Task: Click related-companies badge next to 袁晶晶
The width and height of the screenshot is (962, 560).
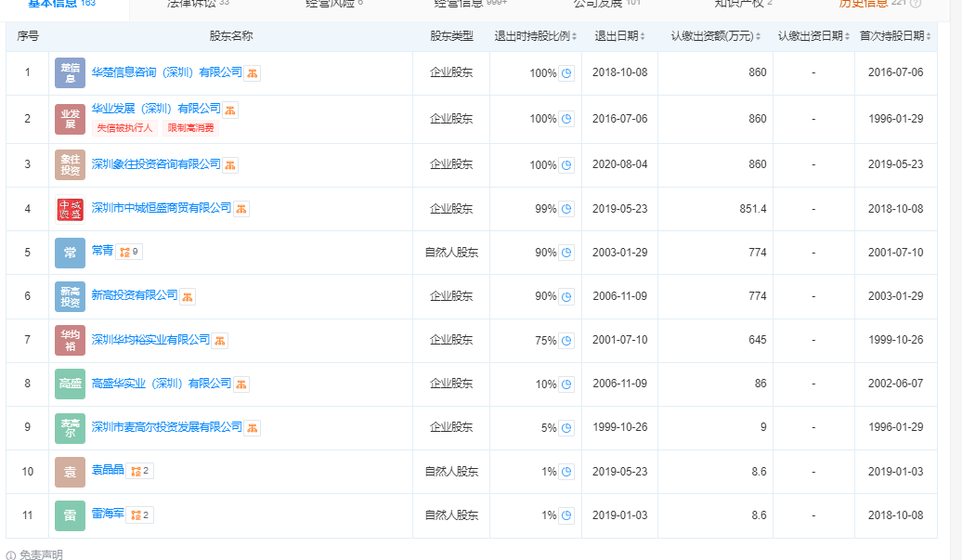Action: coord(140,471)
